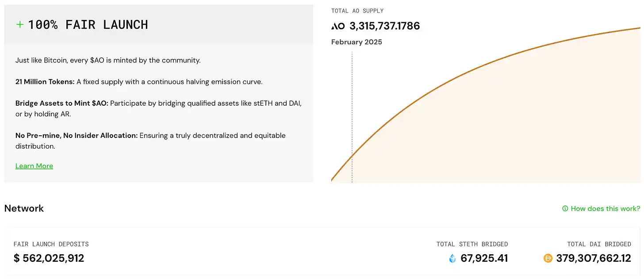Click the TOTAL AO SUPPLY label
Image resolution: width=644 pixels, height=279 pixels.
pos(357,11)
